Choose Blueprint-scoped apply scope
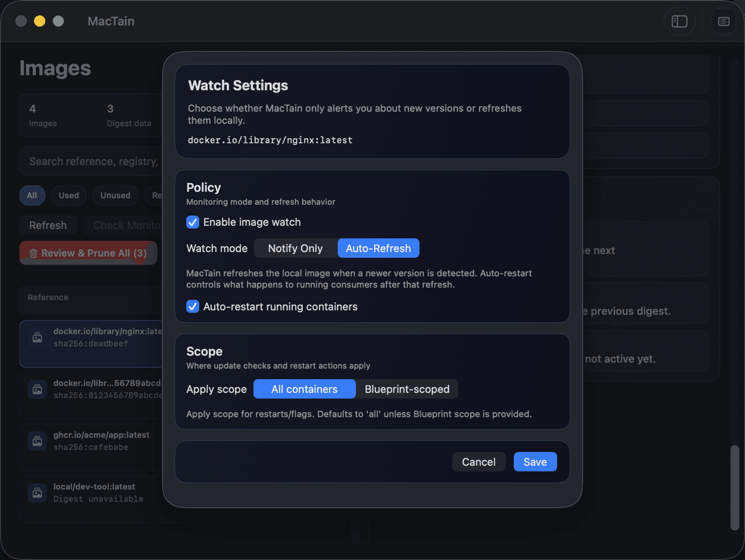This screenshot has height=560, width=745. (x=407, y=389)
